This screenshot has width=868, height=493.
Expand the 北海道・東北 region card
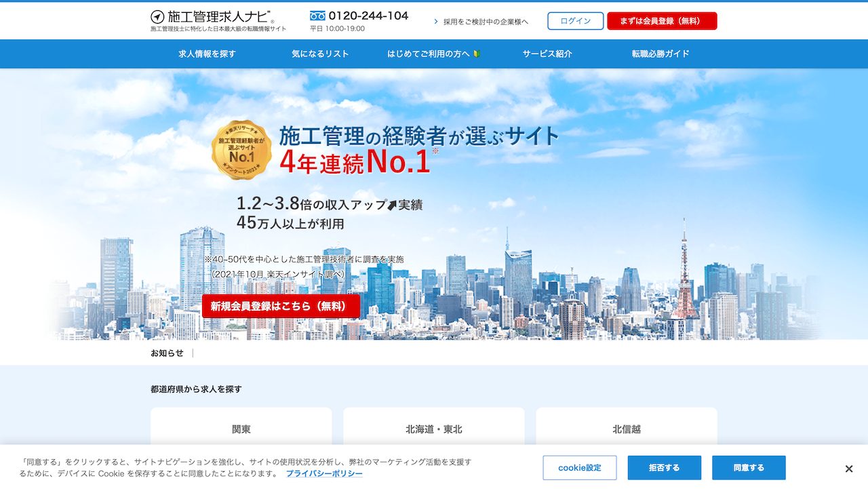(x=434, y=429)
